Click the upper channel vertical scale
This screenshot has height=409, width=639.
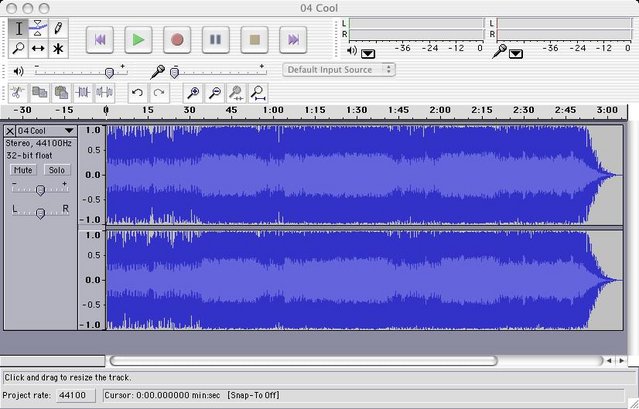(92, 175)
